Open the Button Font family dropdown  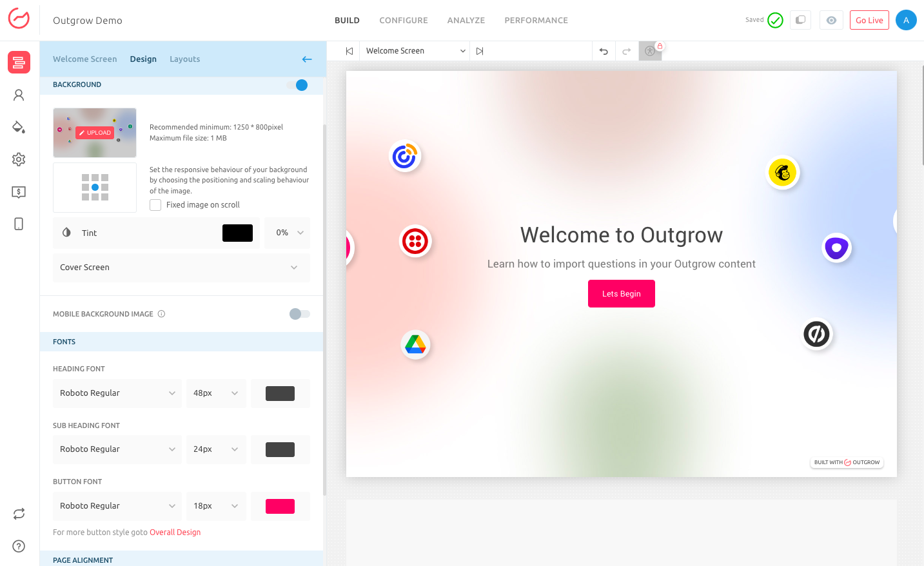pos(117,506)
